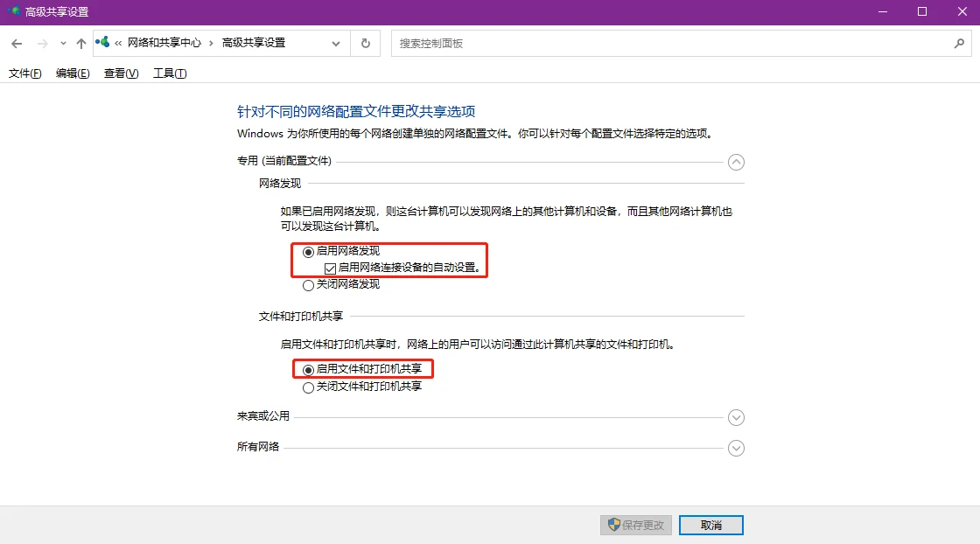Click network icon in the address bar
Screen dimensions: 980x544
pos(103,42)
